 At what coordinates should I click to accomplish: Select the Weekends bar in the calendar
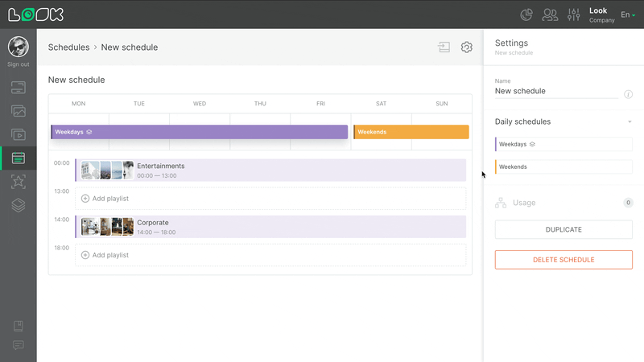(411, 132)
